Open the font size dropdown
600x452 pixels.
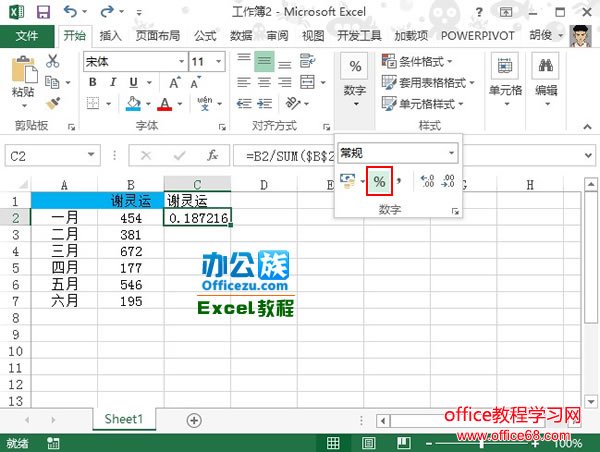pos(218,61)
